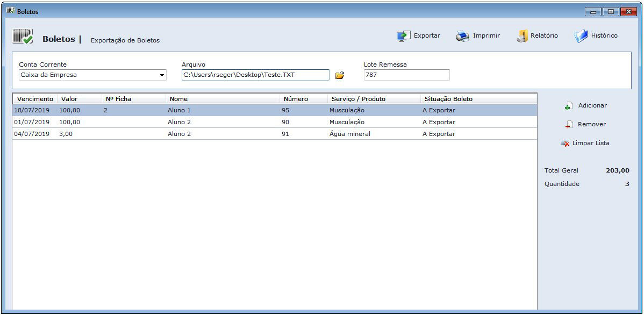Click the Nome column header
644x315 pixels.
pyautogui.click(x=223, y=99)
